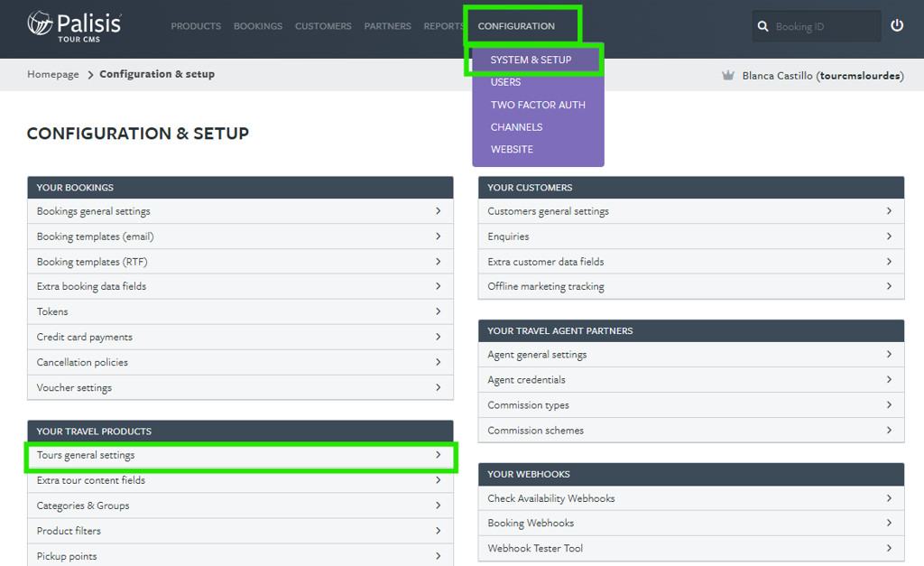
Task: Open the Tokens settings row
Action: point(240,311)
